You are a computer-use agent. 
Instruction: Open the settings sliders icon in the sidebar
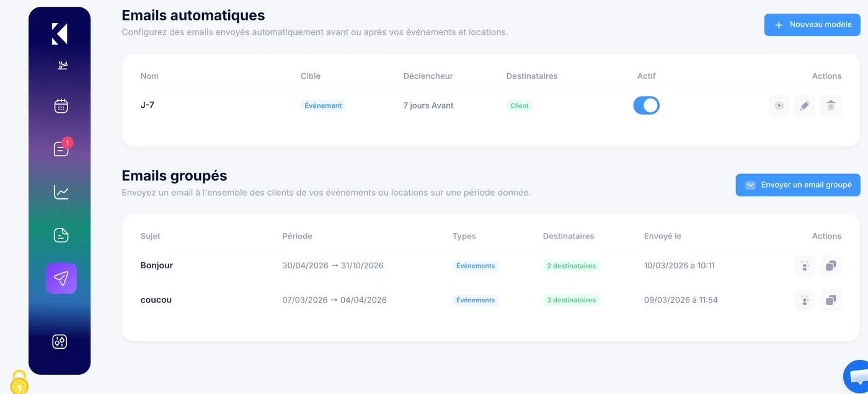[60, 341]
